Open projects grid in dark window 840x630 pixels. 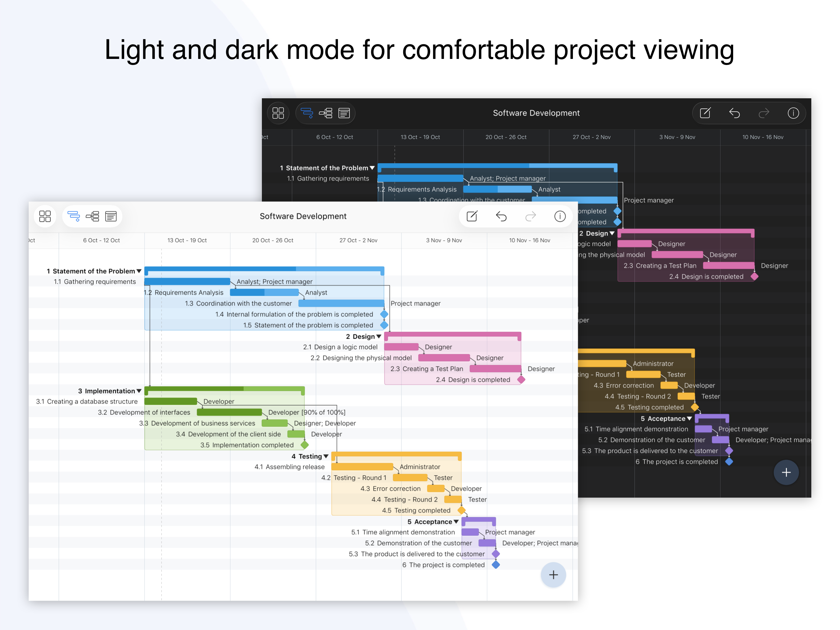278,113
